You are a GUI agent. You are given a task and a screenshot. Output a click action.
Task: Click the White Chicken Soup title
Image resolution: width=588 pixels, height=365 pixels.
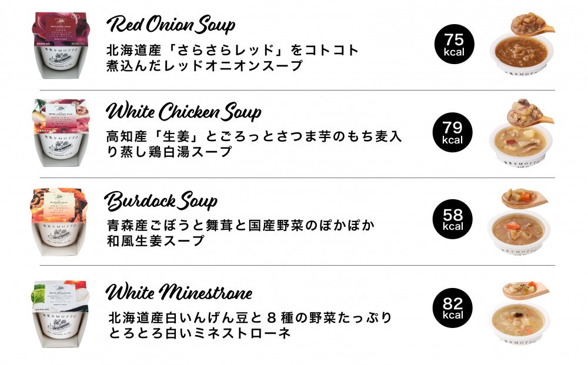coord(183,112)
